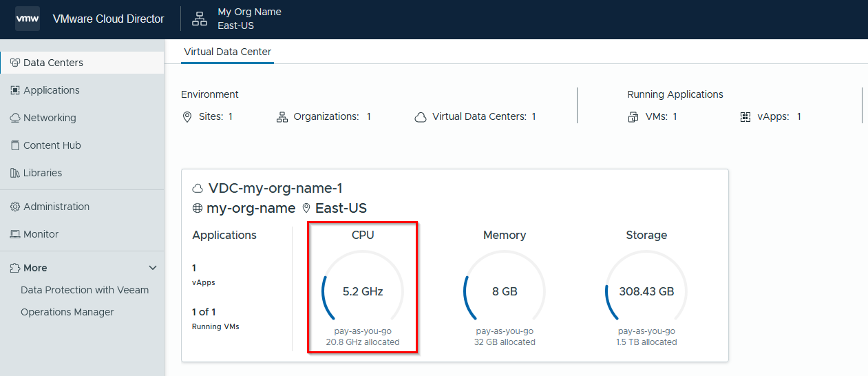Image resolution: width=868 pixels, height=376 pixels.
Task: Click the "Organizations: 1" text
Action: (332, 117)
